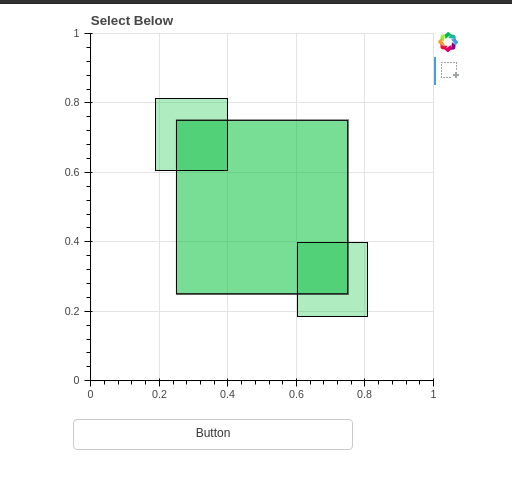
Task: Click the 0 label on the x-axis
Action: tap(90, 394)
